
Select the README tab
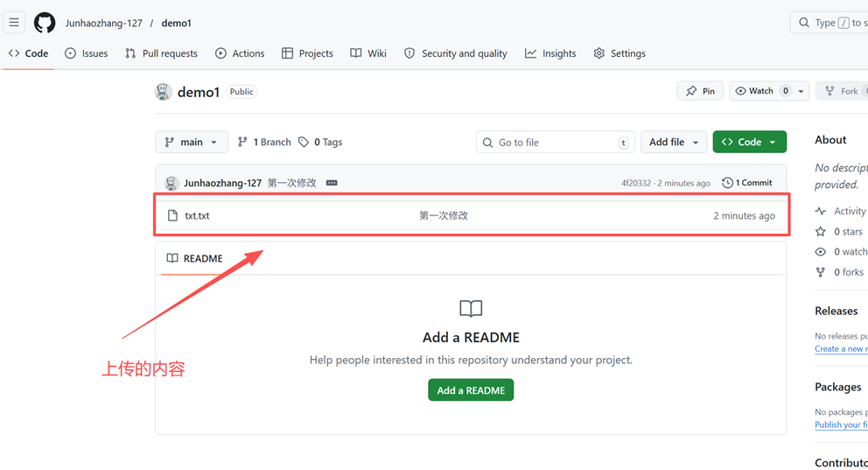click(194, 258)
